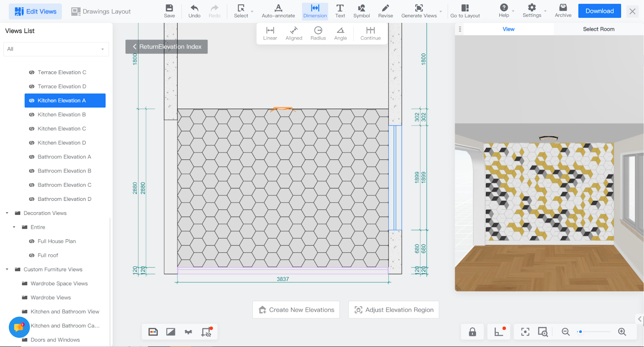Open the Symbol tool
Image resolution: width=644 pixels, height=347 pixels.
(361, 11)
